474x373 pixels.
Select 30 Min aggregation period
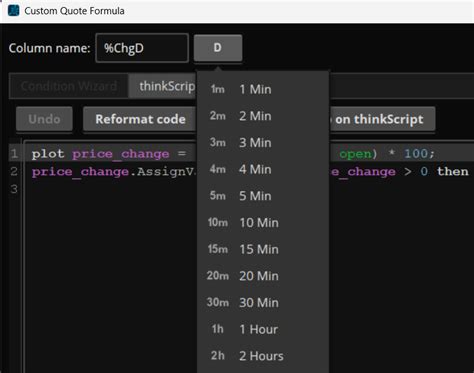point(263,303)
